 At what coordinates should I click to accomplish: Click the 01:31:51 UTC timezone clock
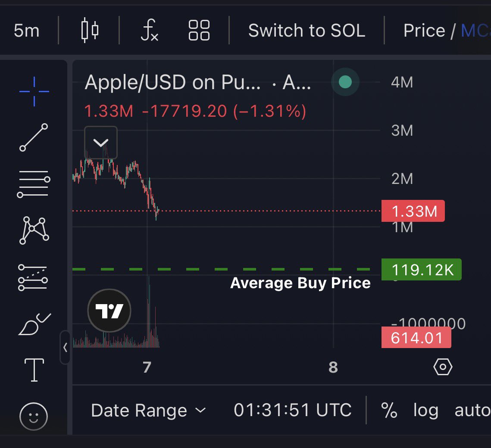click(293, 410)
